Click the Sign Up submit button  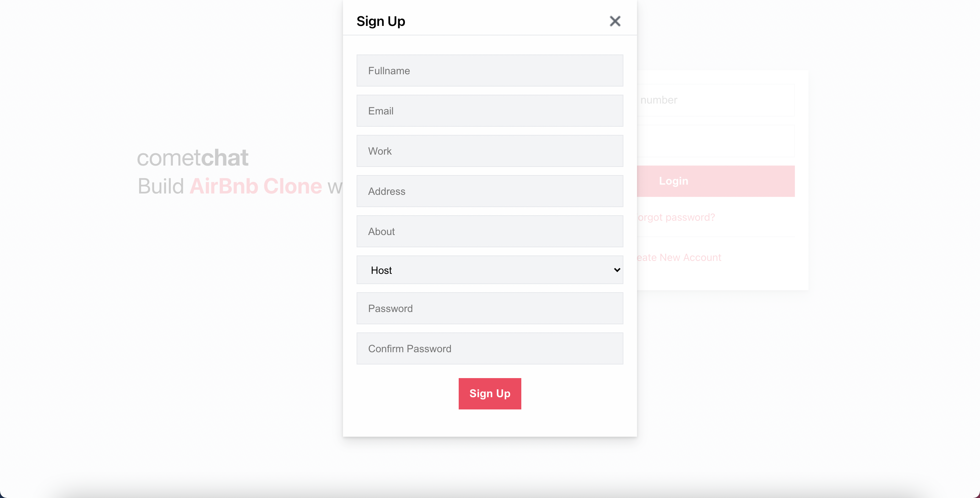(x=490, y=393)
